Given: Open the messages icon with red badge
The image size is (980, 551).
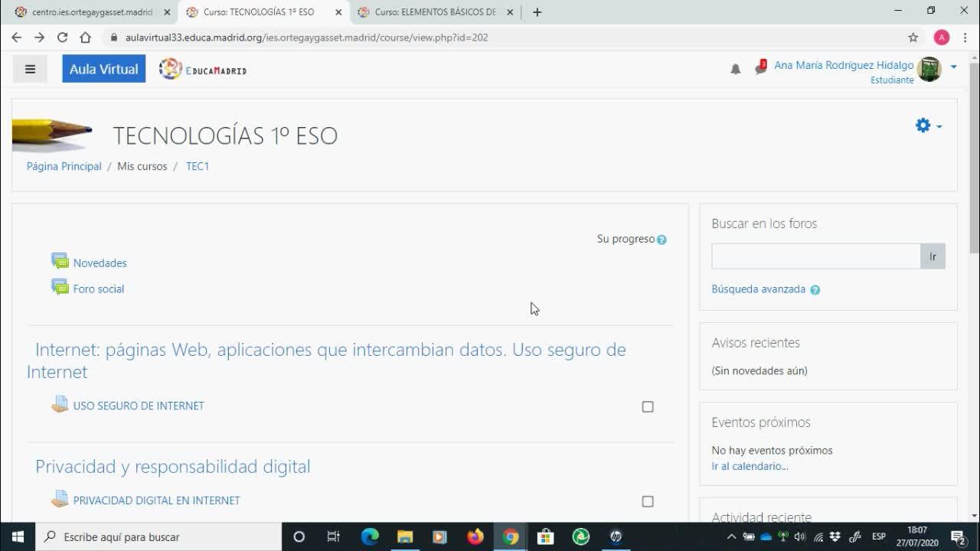Looking at the screenshot, I should coord(760,67).
